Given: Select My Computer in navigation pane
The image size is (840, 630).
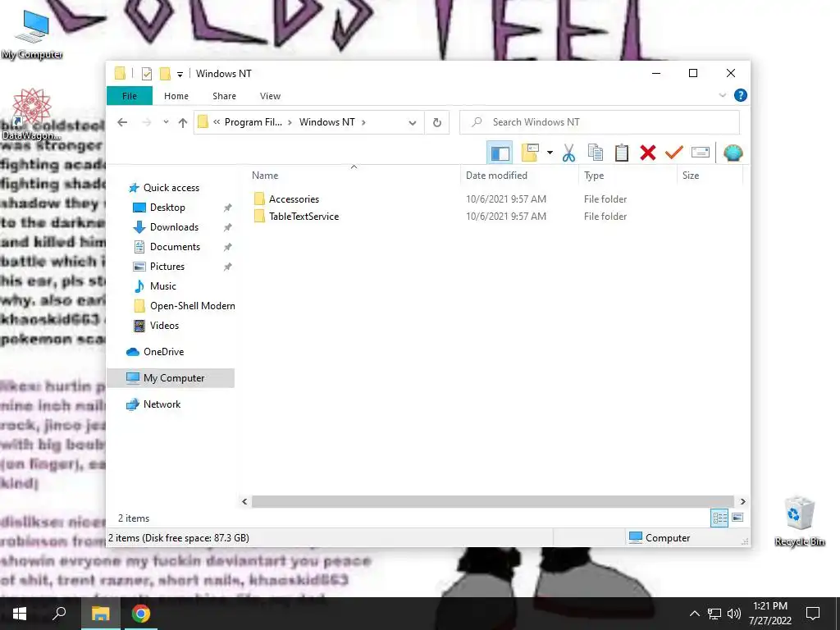Looking at the screenshot, I should click(171, 378).
